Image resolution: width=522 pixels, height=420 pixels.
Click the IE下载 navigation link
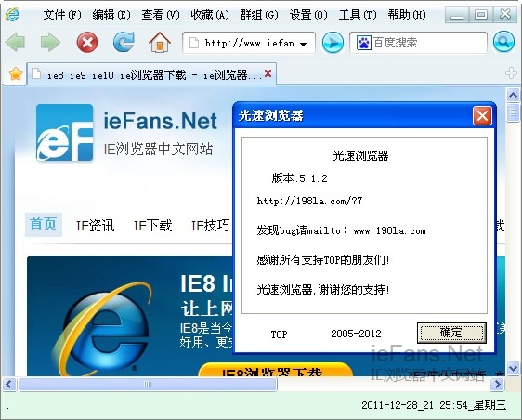point(153,226)
